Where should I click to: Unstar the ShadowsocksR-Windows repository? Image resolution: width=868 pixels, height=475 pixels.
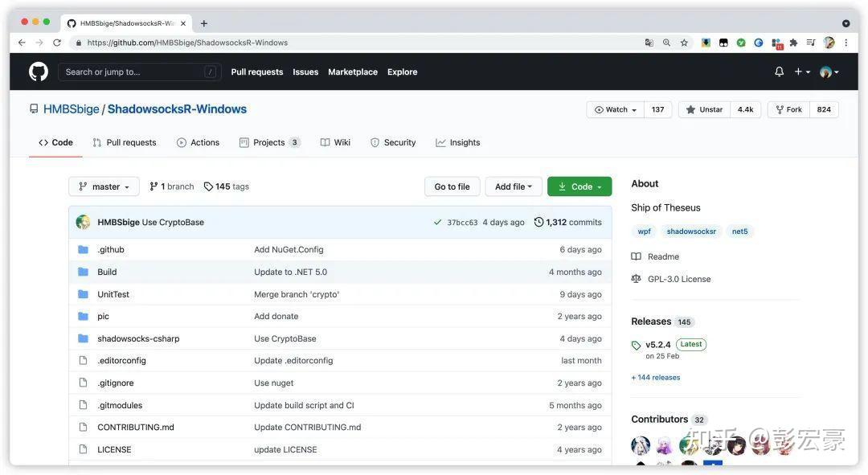704,109
